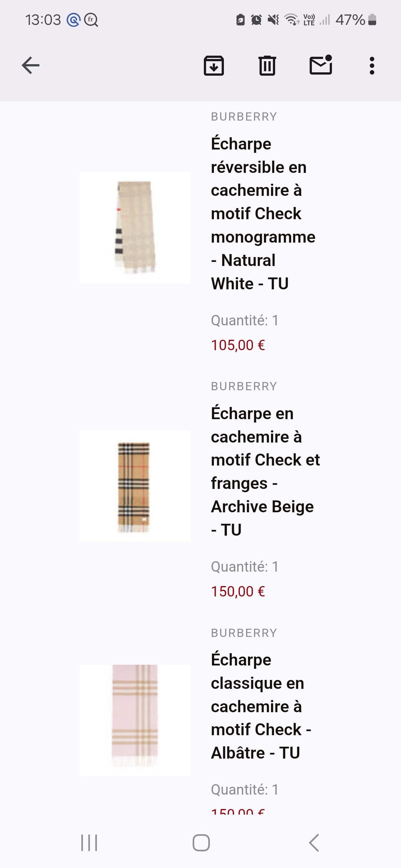Tap the 105,00 € price
Viewport: 401px width, 868px height.
tap(238, 345)
